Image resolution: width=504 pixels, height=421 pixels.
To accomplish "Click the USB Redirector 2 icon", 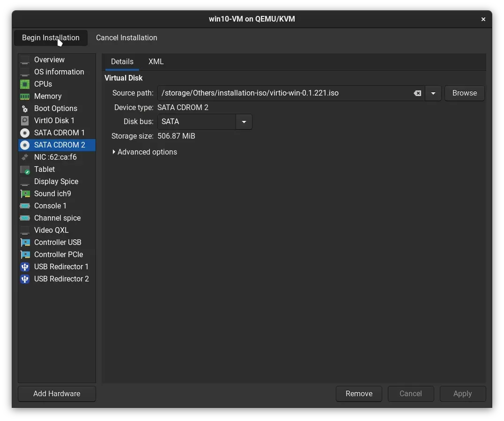I will point(25,279).
